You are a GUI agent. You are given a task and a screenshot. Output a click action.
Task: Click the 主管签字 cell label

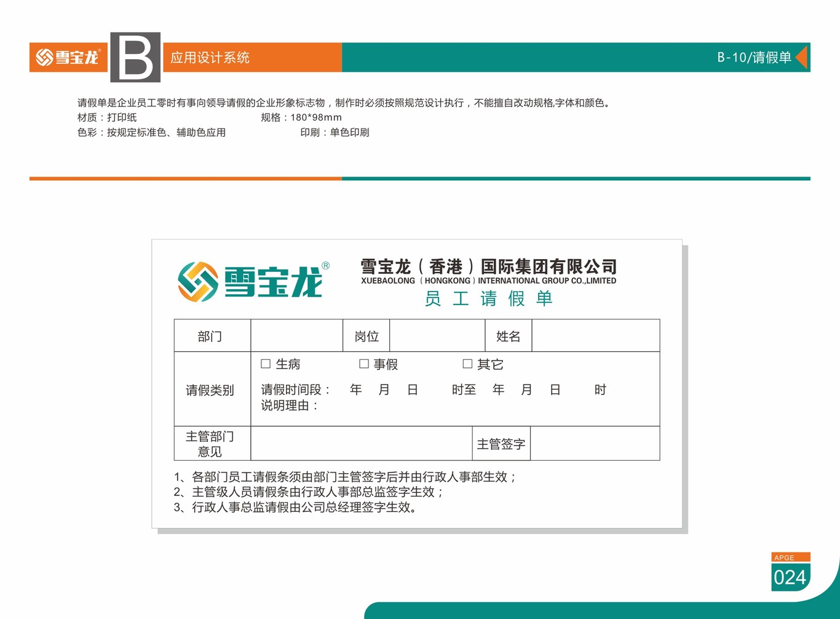(501, 444)
